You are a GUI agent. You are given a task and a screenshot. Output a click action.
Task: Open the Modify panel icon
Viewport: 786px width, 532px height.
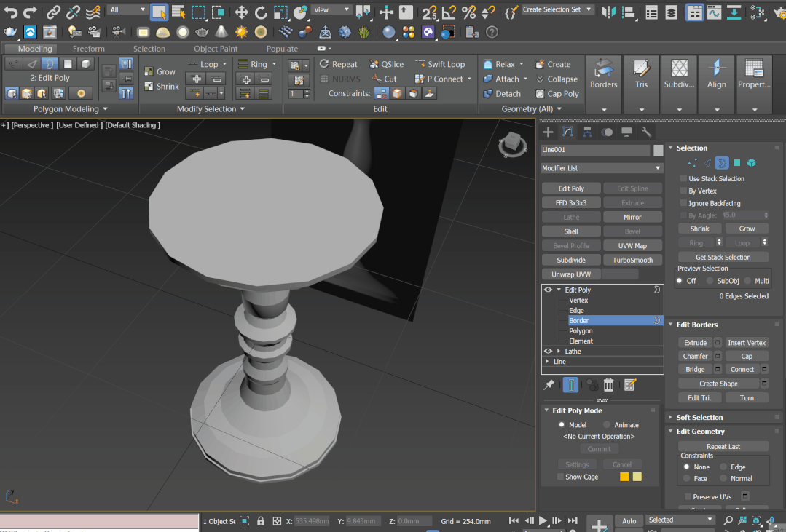[x=567, y=132]
